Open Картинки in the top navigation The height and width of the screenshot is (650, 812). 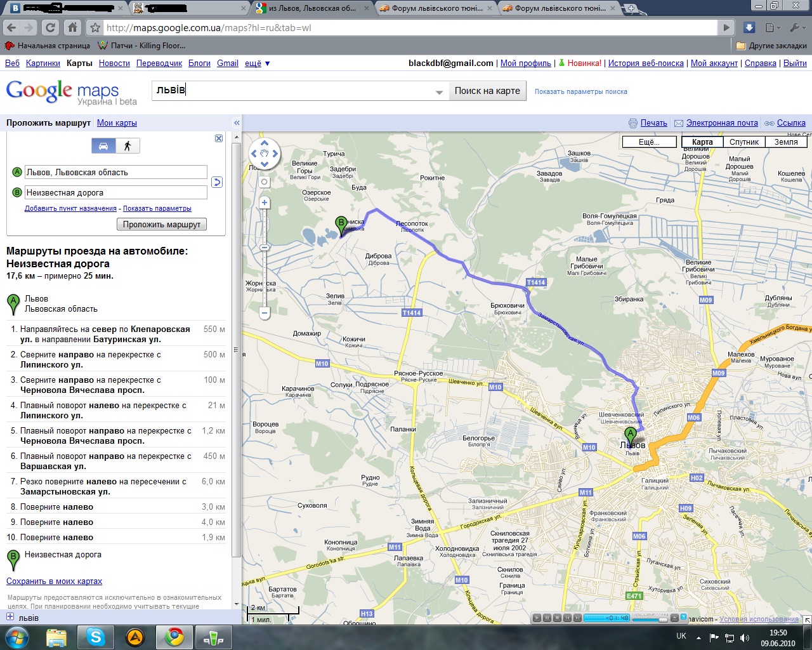point(43,63)
